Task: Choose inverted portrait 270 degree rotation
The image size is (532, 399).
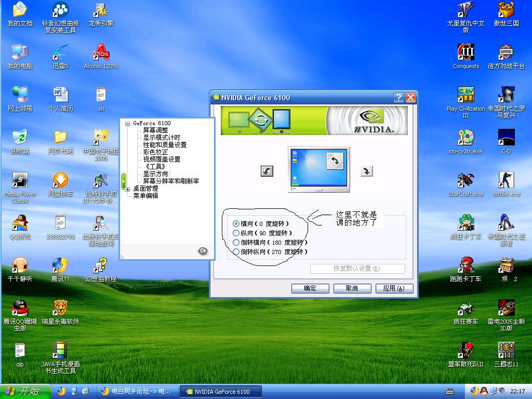Action: [237, 251]
